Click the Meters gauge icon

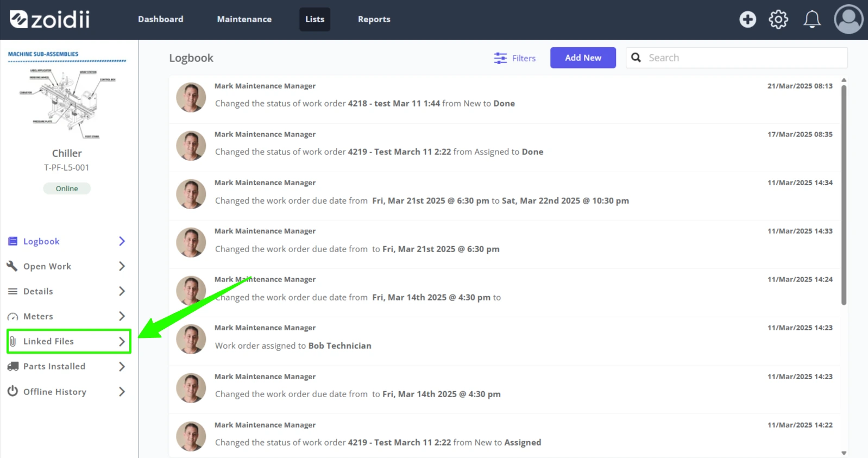coord(12,316)
